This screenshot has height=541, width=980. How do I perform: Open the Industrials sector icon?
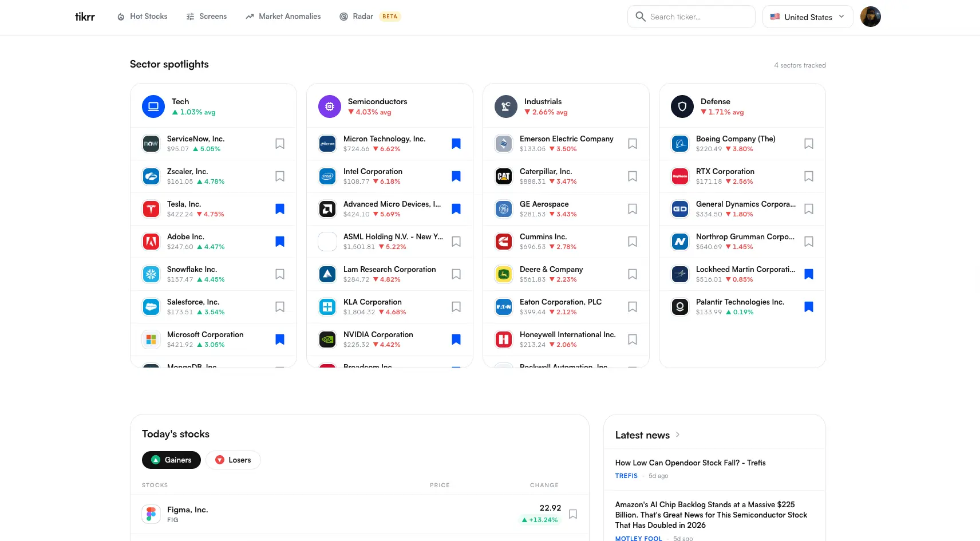[x=506, y=106]
